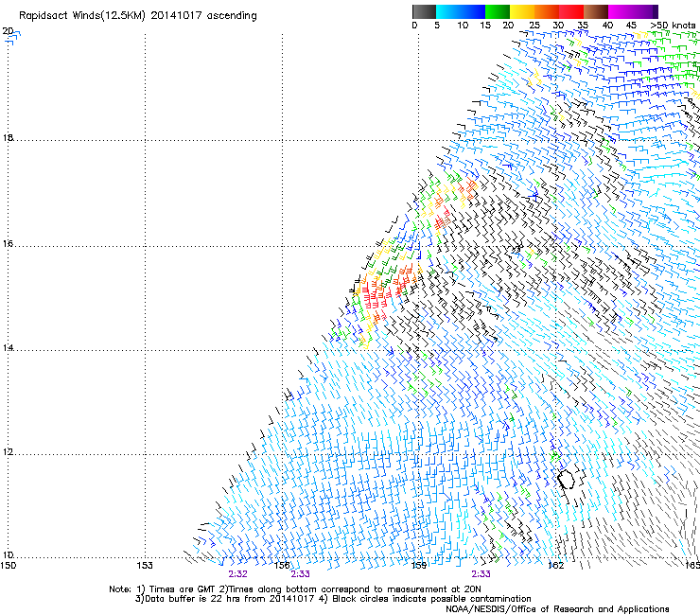Viewport: 700px width, 615px height.
Task: Click the 2:33 time label right of 159
Action: tap(481, 574)
